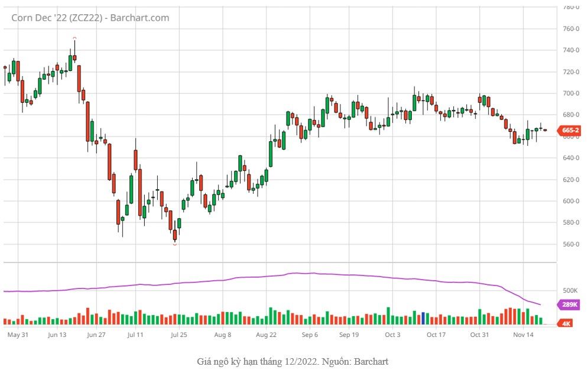Click the Aug 22 date label
The width and height of the screenshot is (588, 370).
pyautogui.click(x=267, y=335)
